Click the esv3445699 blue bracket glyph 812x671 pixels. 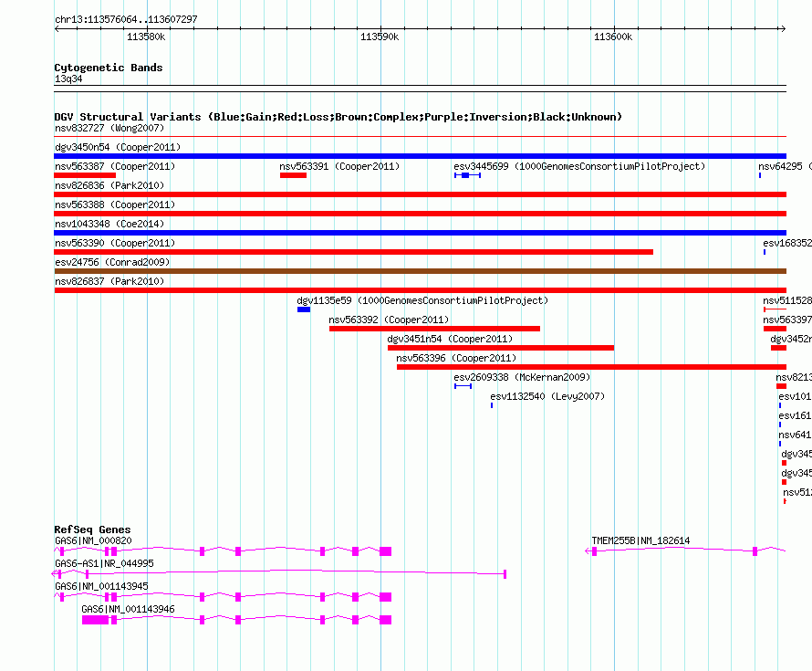click(x=468, y=175)
